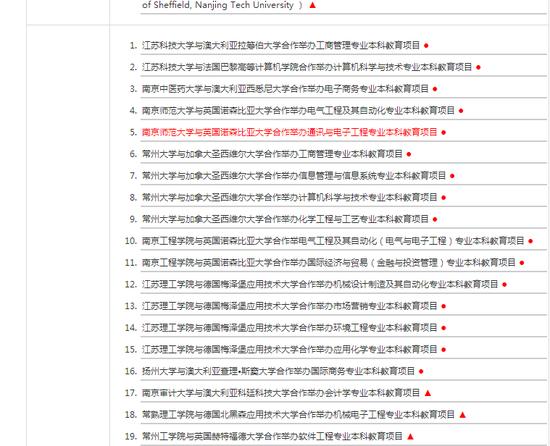Open item 12 江苏理工学院 机械设计制造 link
This screenshot has width=550, height=446.
click(320, 284)
